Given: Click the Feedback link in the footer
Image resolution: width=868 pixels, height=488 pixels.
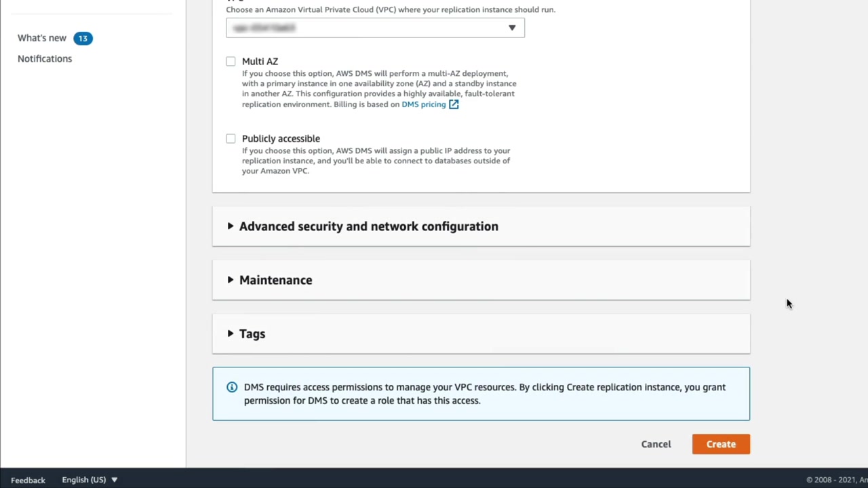Looking at the screenshot, I should [28, 480].
